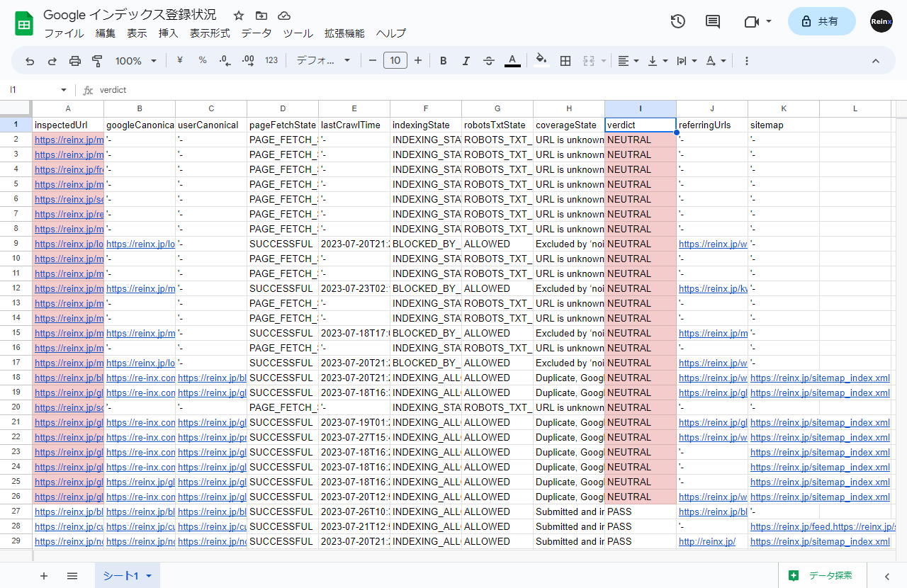Decrease decimal places
The image size is (907, 588).
(225, 61)
